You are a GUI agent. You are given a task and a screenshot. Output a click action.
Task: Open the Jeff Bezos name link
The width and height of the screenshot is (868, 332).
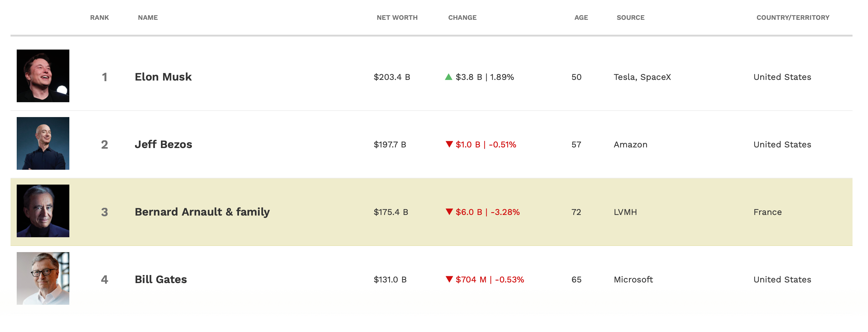163,144
